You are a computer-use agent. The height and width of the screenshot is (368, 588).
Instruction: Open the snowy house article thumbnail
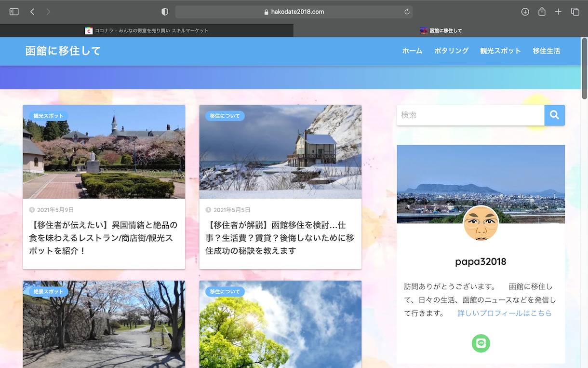(x=281, y=152)
